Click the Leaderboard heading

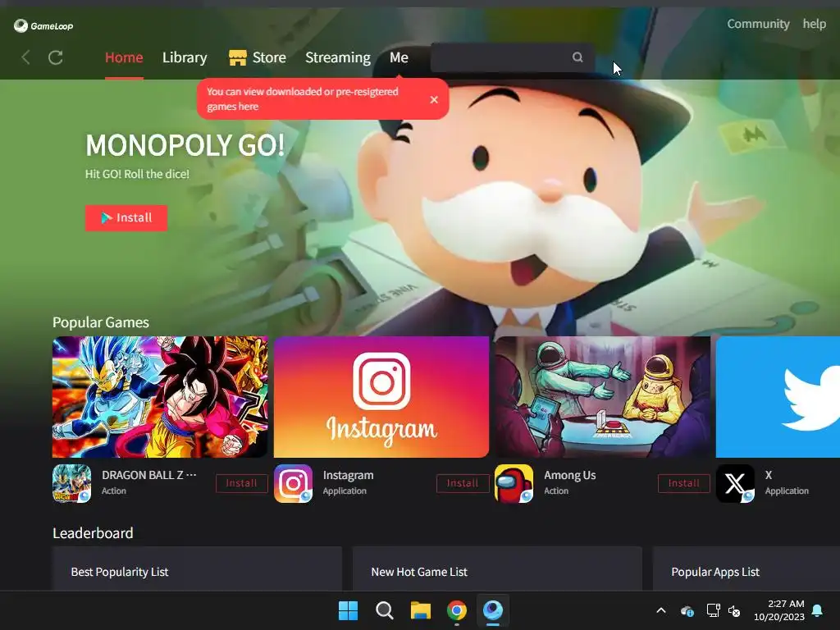tap(94, 533)
